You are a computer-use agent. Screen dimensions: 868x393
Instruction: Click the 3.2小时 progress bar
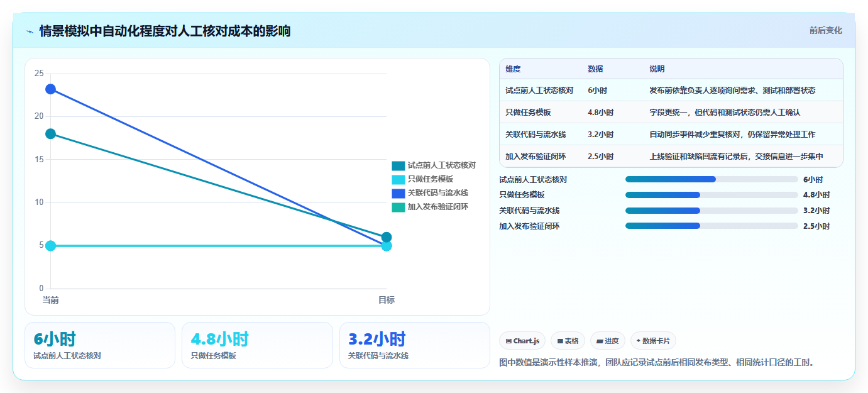(x=711, y=211)
